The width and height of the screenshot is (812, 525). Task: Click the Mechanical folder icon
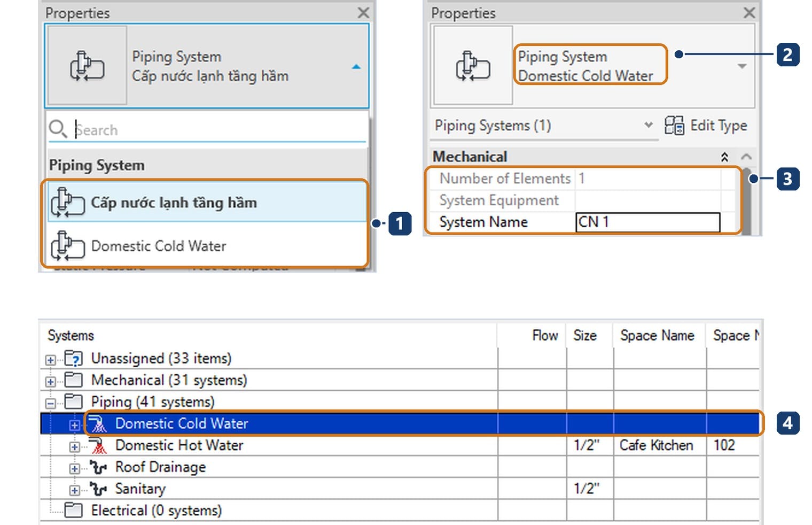(x=73, y=380)
